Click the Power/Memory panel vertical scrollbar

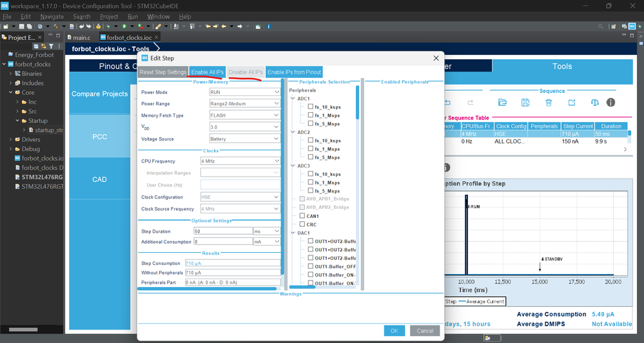tap(282, 177)
